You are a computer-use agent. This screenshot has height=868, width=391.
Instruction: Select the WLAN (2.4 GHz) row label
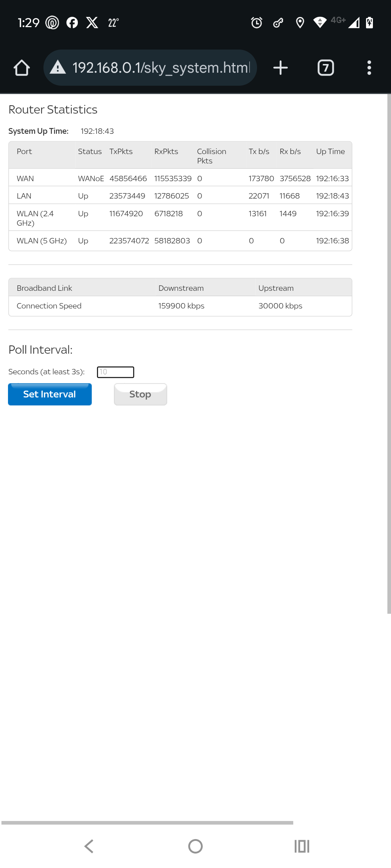[x=35, y=218]
